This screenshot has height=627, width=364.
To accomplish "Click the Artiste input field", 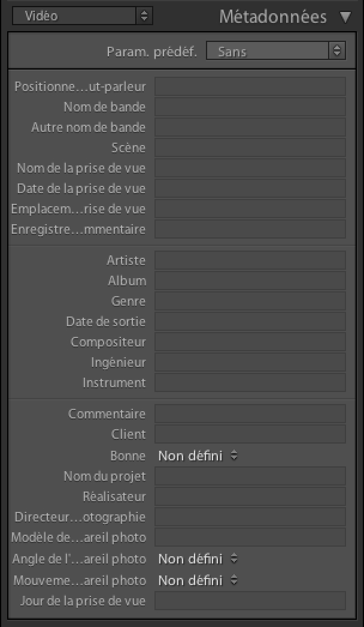I will click(x=250, y=260).
